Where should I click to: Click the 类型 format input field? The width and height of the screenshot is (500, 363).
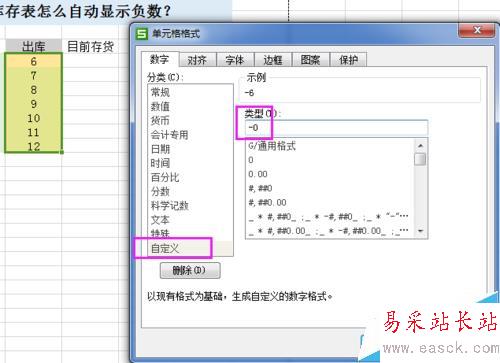click(336, 128)
